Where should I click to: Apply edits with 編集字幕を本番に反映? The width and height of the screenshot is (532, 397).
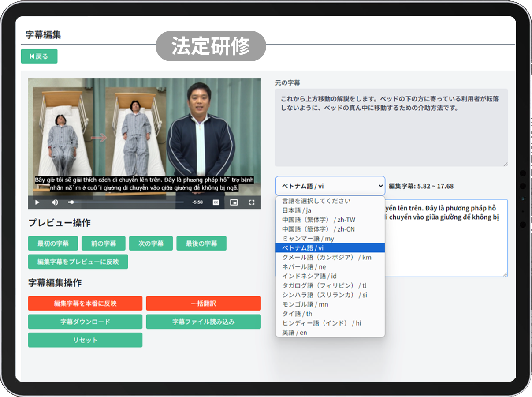tap(85, 303)
